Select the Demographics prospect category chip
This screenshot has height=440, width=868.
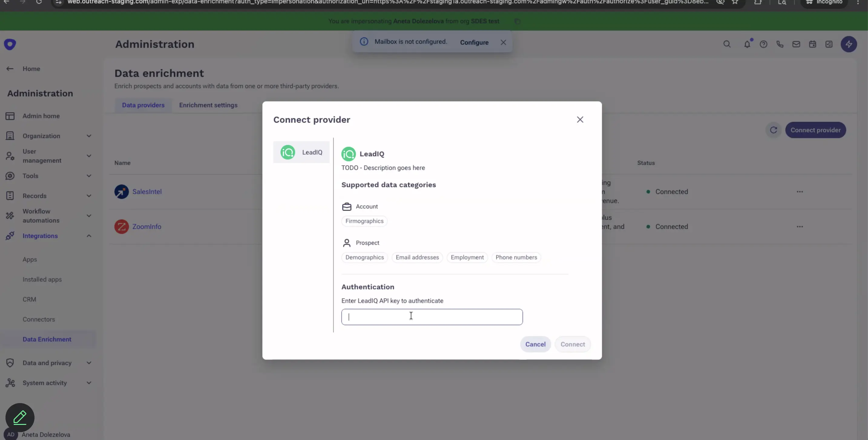(x=364, y=258)
